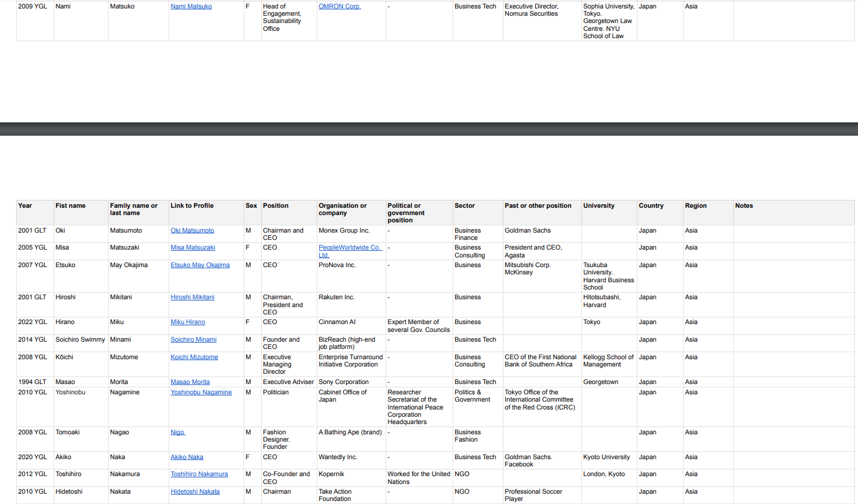The image size is (858, 504).
Task: Select the CEO of First National Bank cell
Action: tap(542, 364)
